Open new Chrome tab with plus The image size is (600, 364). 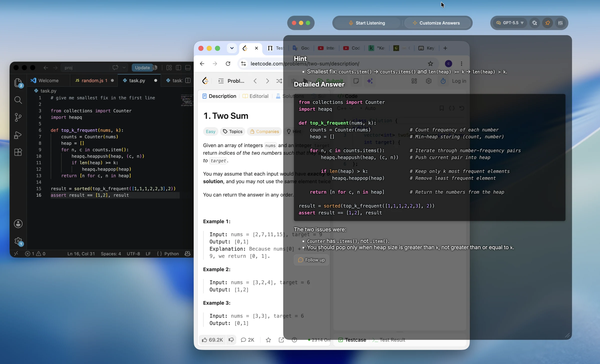[445, 48]
